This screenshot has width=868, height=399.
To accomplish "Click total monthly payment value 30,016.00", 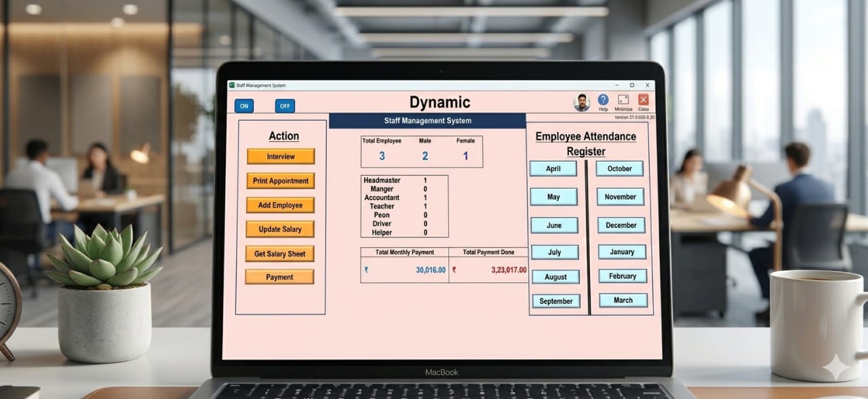I will (431, 270).
